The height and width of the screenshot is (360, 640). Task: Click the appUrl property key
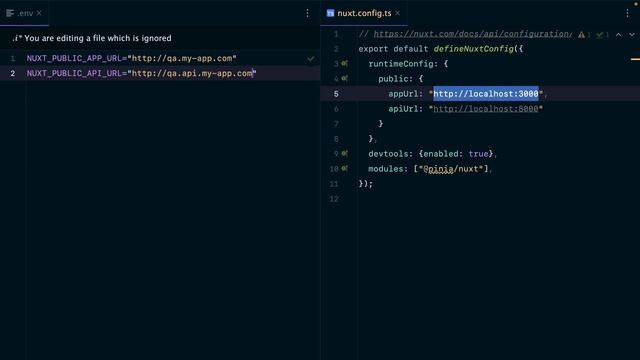tap(403, 94)
